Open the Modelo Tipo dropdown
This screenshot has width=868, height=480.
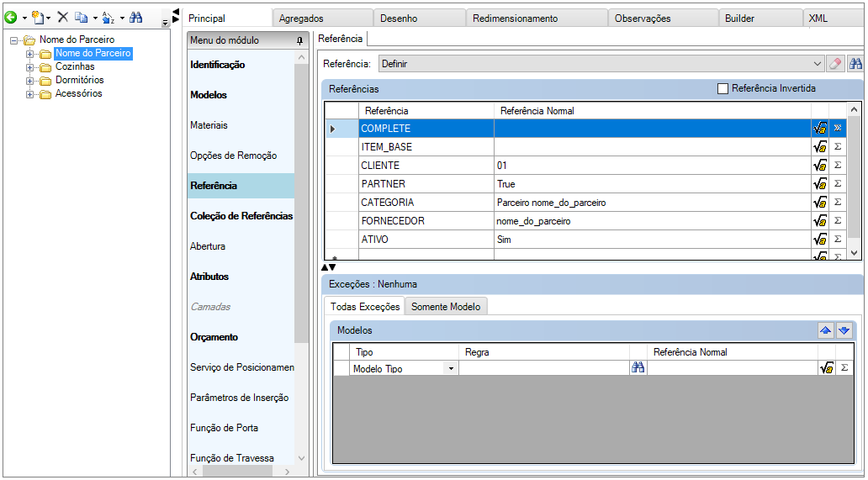point(451,369)
